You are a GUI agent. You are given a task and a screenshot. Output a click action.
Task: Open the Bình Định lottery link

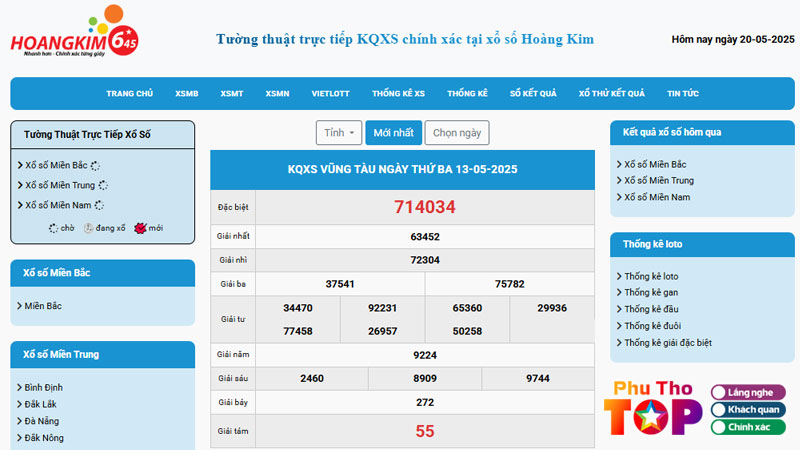click(43, 388)
